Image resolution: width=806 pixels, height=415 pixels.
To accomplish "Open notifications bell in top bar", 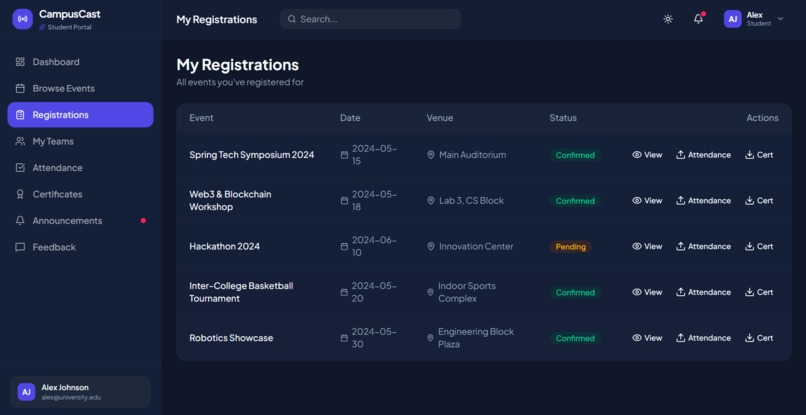I will click(698, 19).
